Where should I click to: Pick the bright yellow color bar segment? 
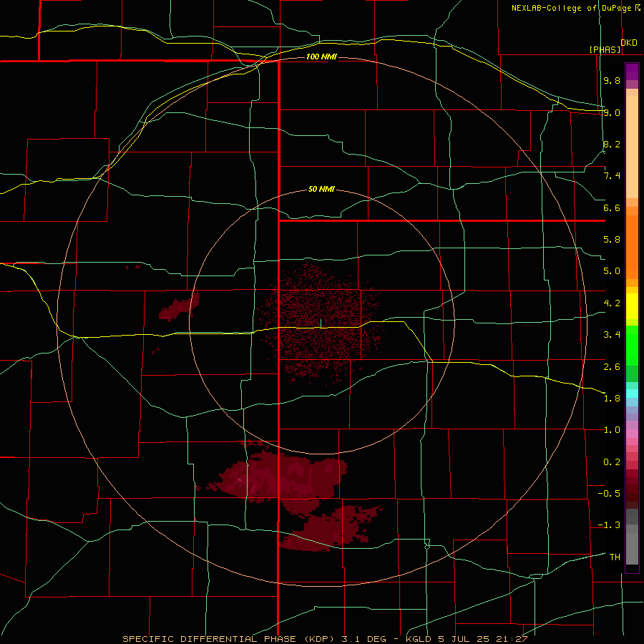632,306
